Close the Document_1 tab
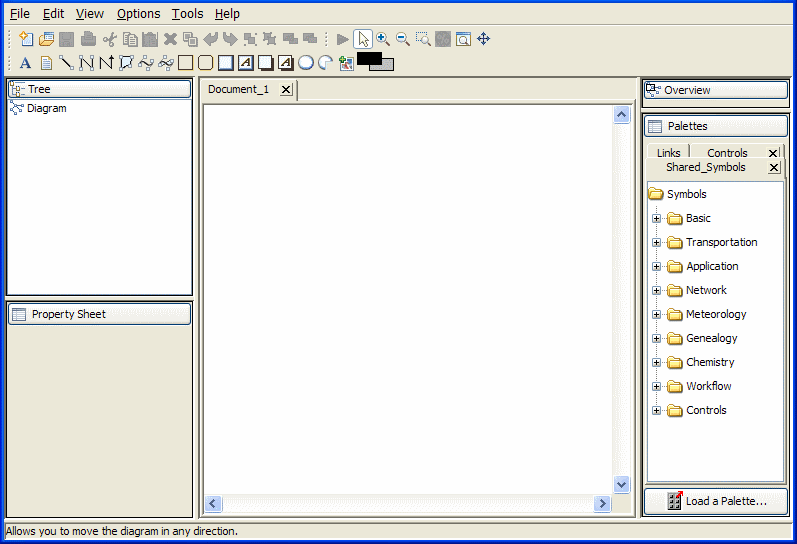Screen dimensions: 797x544 (x=286, y=90)
